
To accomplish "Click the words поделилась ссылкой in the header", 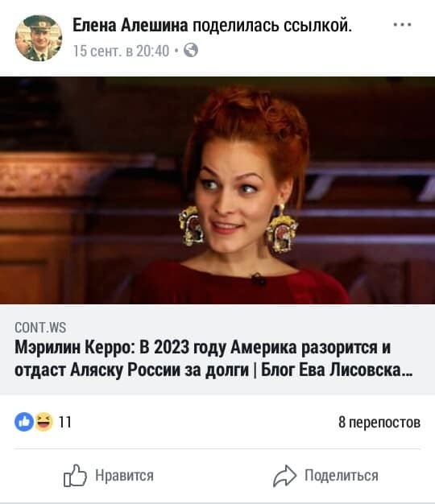I will pos(272,25).
